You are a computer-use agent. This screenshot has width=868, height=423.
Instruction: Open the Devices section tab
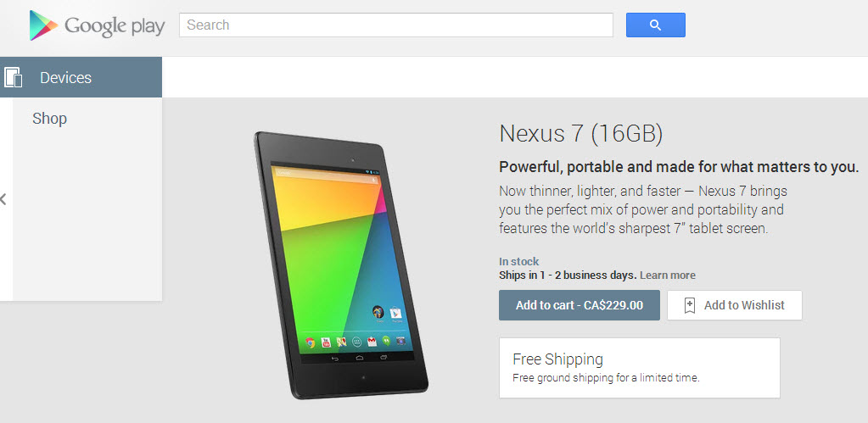(x=81, y=77)
